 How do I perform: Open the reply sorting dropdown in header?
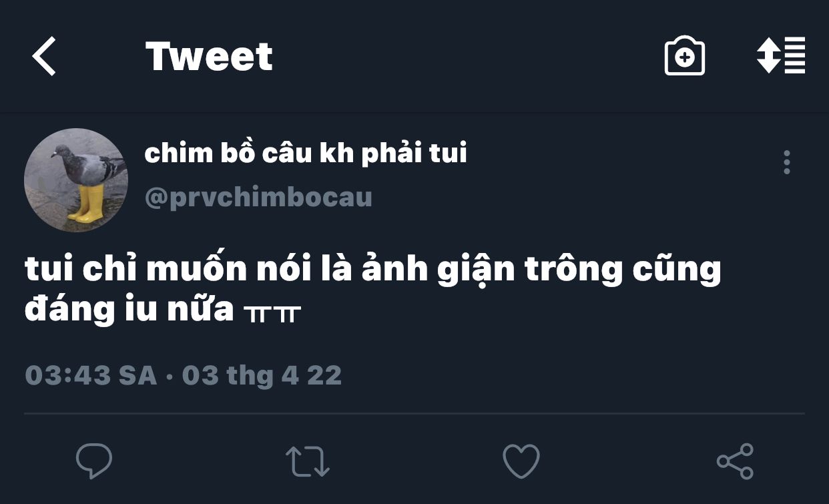tap(781, 55)
